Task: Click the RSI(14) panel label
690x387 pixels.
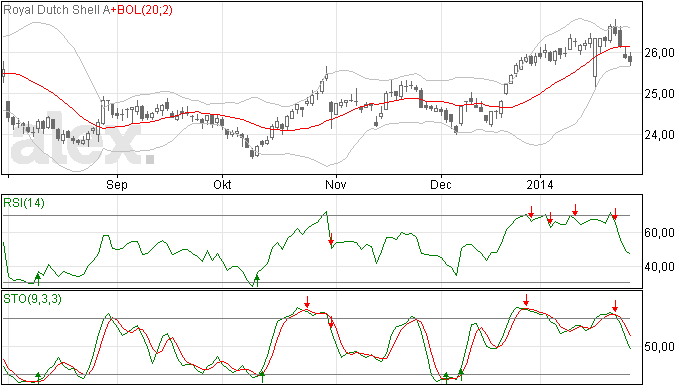Action: coord(24,203)
